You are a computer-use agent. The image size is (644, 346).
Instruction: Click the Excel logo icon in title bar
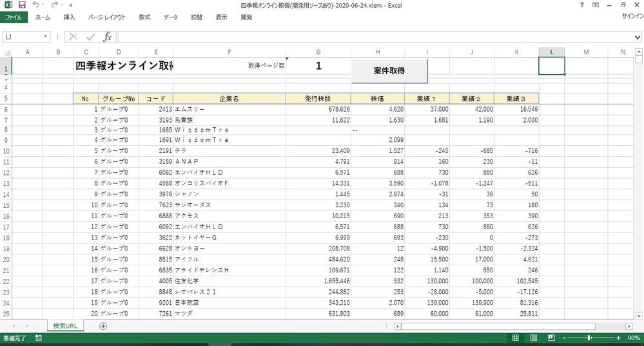[x=8, y=5]
